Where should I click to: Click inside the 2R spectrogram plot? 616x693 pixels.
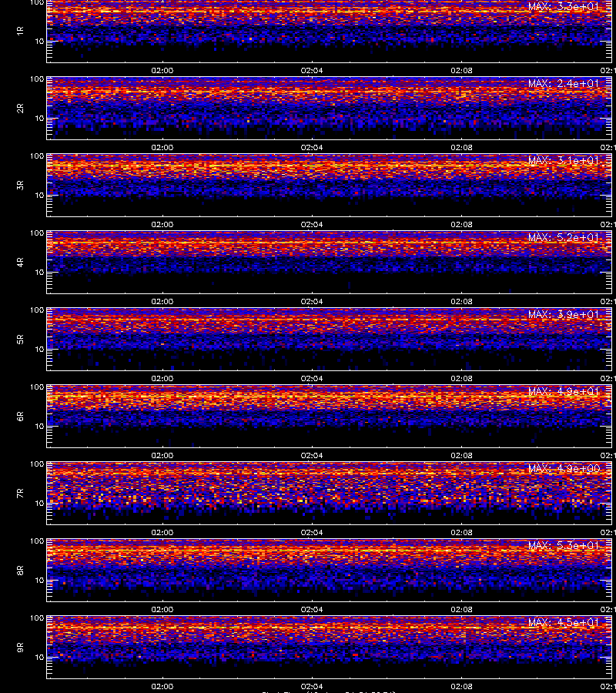330,109
